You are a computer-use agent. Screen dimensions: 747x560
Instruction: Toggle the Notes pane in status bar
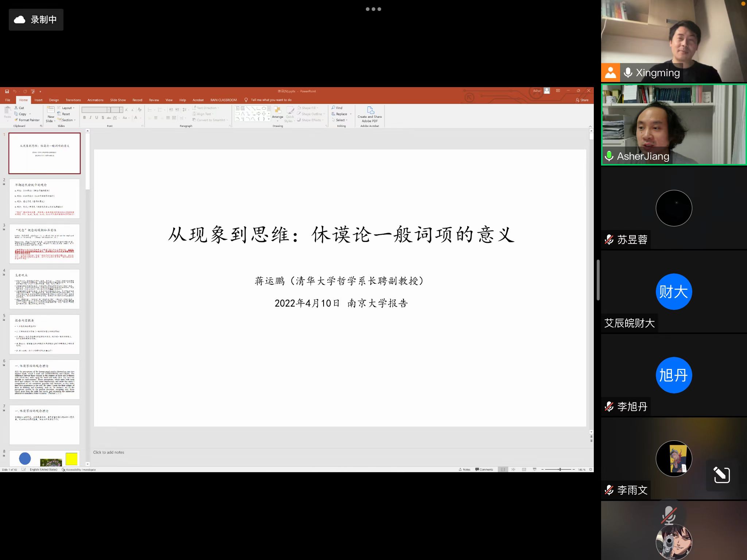pos(465,470)
